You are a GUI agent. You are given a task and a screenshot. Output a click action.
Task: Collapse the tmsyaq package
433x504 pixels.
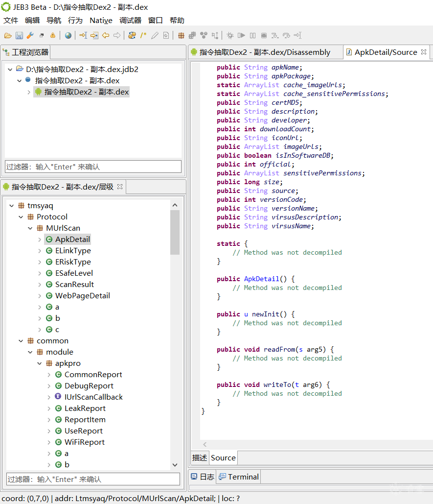click(x=12, y=206)
